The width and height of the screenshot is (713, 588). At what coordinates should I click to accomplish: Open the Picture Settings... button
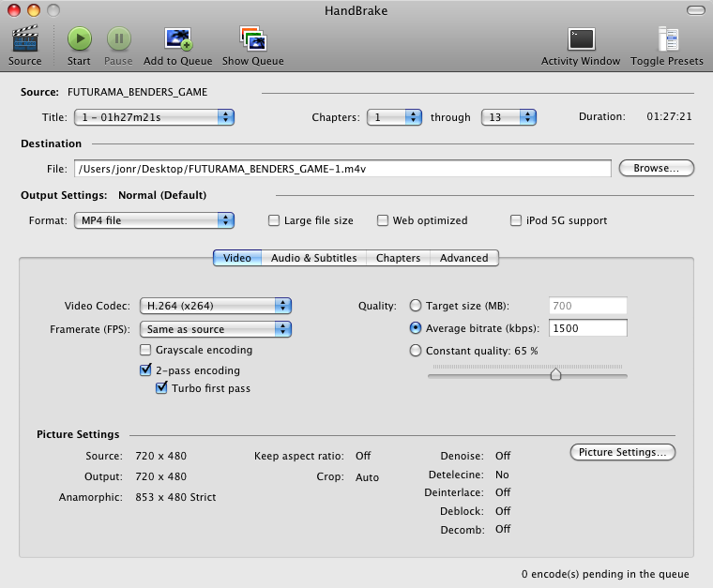622,452
